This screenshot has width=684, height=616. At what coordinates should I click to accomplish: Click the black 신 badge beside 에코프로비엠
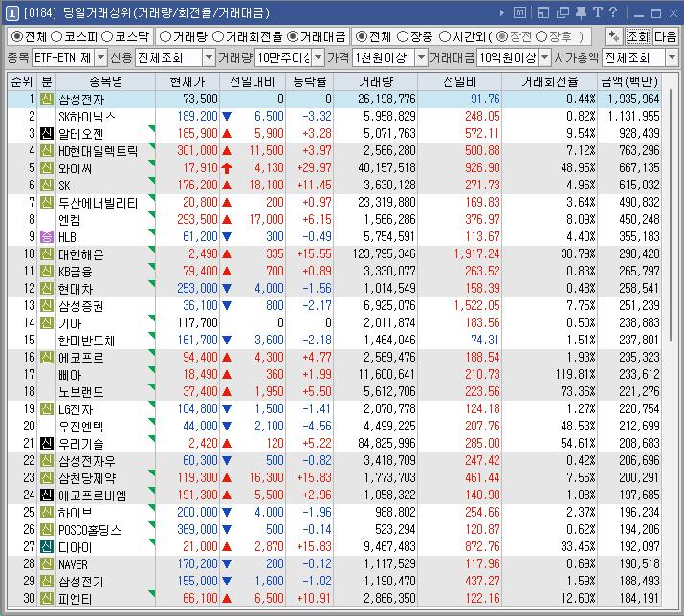pyautogui.click(x=47, y=495)
